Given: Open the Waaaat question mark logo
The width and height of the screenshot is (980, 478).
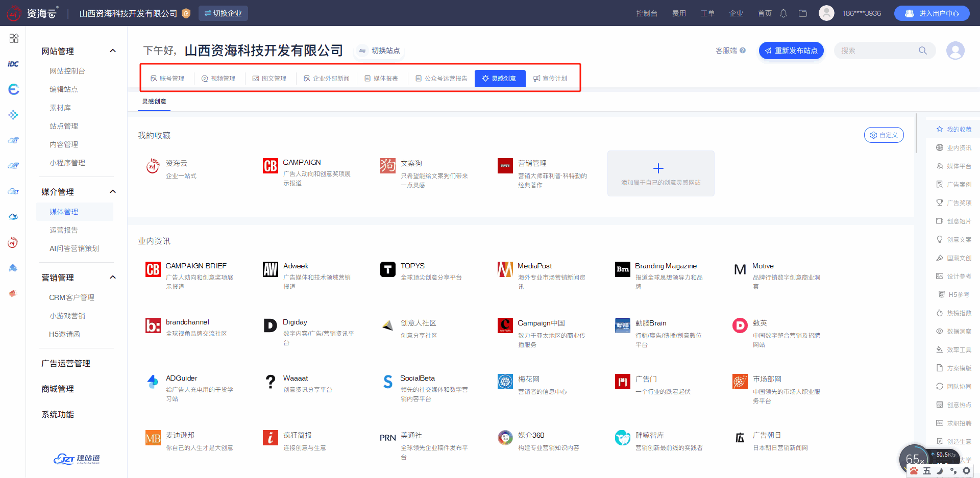Looking at the screenshot, I should 271,381.
